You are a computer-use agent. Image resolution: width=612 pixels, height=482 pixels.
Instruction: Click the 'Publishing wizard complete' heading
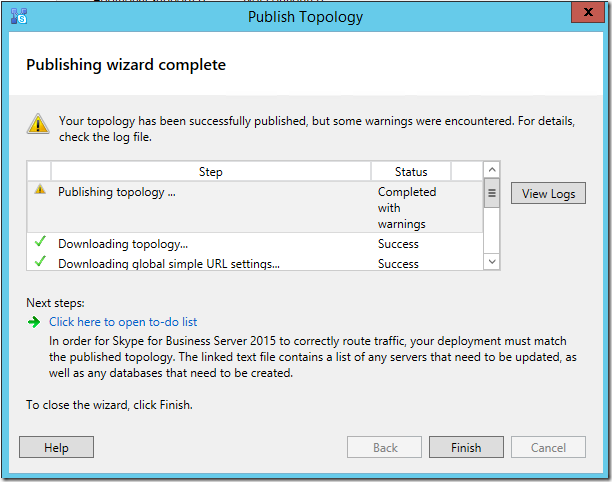126,65
